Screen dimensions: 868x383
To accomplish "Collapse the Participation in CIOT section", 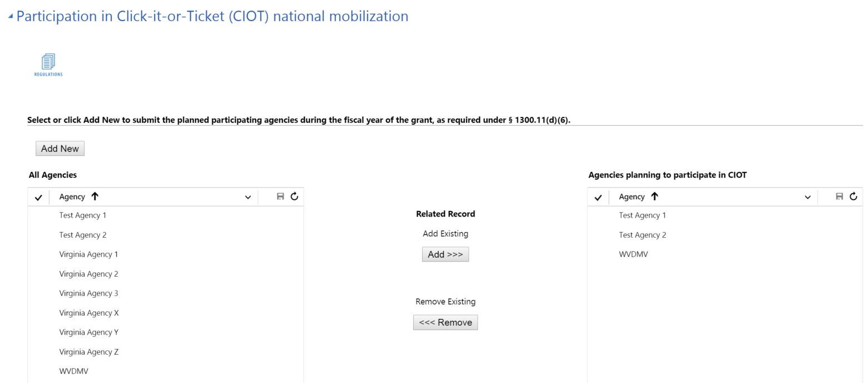I will click(11, 17).
